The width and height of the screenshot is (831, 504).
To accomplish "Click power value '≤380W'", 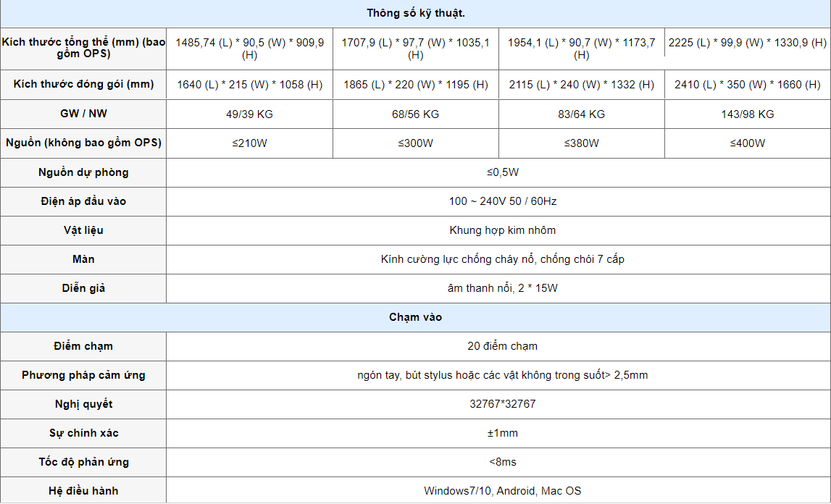I will click(581, 143).
